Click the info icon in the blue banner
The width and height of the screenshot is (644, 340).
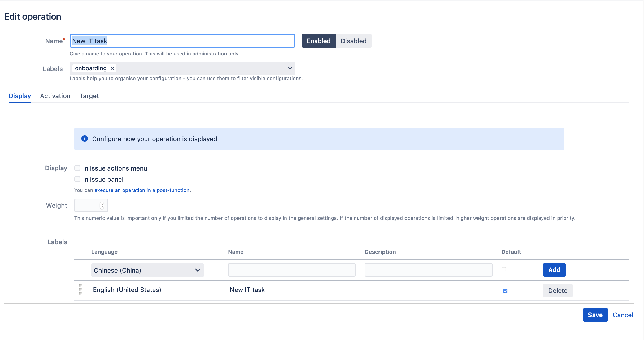click(84, 138)
